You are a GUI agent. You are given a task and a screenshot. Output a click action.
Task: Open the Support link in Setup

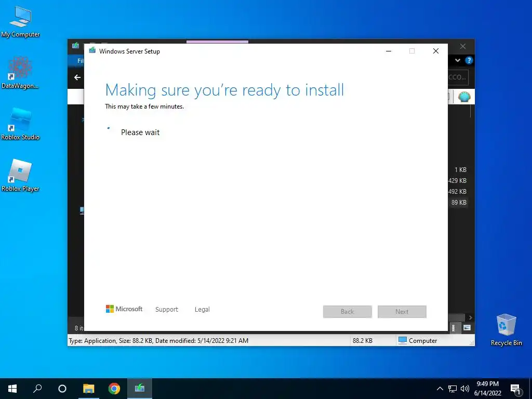167,310
